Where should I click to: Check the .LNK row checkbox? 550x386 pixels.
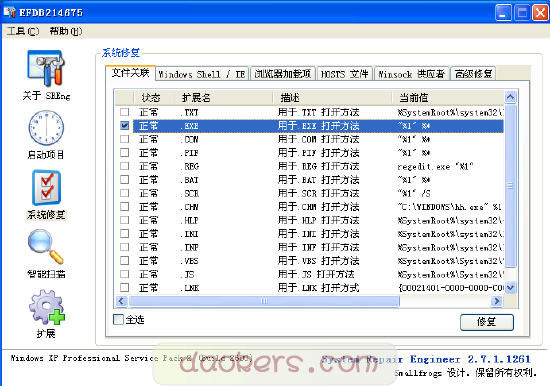pyautogui.click(x=125, y=287)
